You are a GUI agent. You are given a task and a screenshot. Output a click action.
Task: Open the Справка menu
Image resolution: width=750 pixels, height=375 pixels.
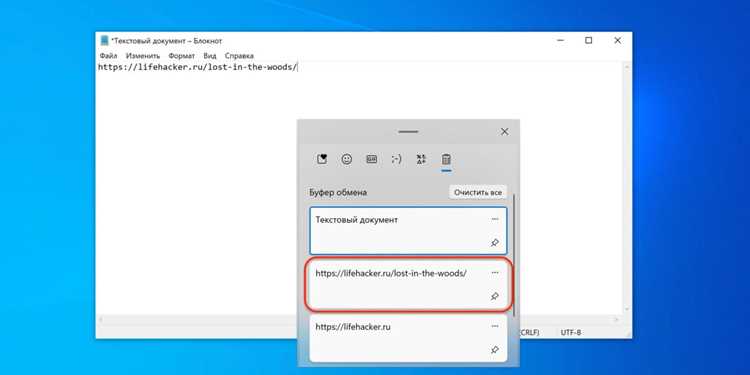(x=239, y=56)
